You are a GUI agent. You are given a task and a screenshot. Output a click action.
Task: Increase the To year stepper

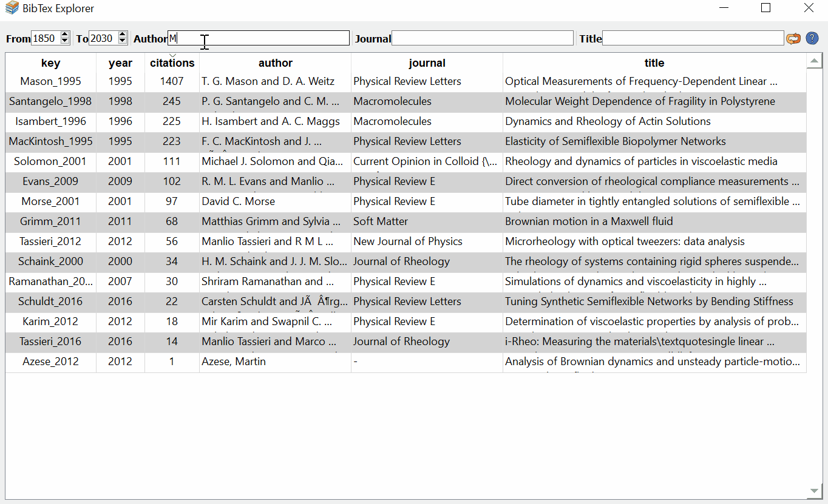123,35
